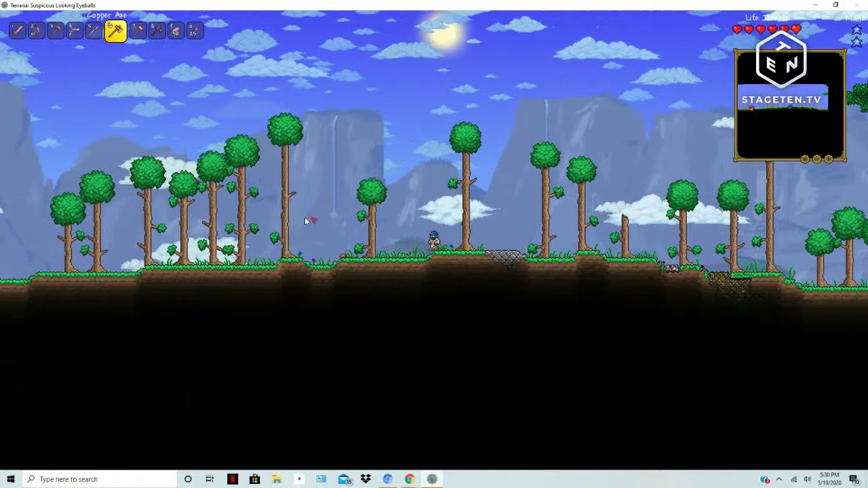Click the 'Type here to search' box

(x=99, y=479)
